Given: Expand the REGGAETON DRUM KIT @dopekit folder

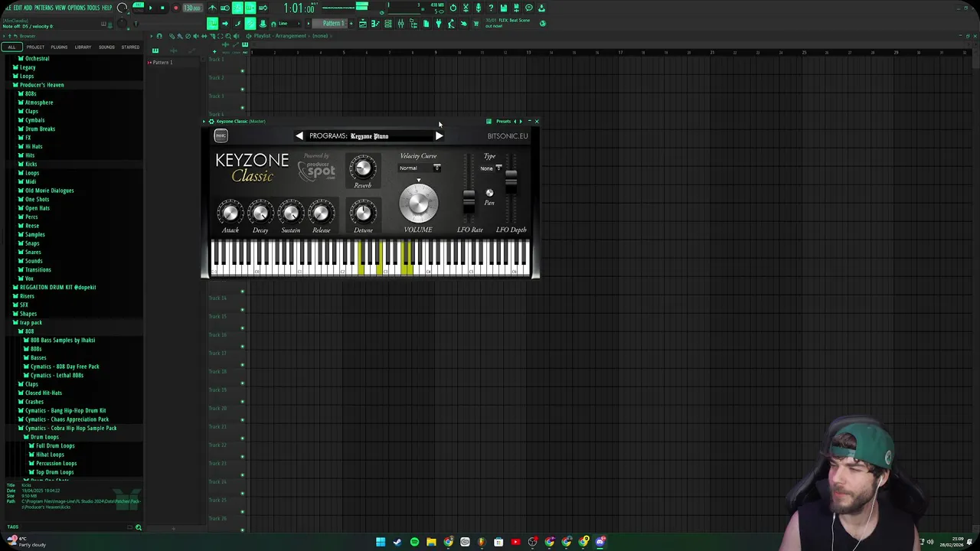Looking at the screenshot, I should [57, 287].
